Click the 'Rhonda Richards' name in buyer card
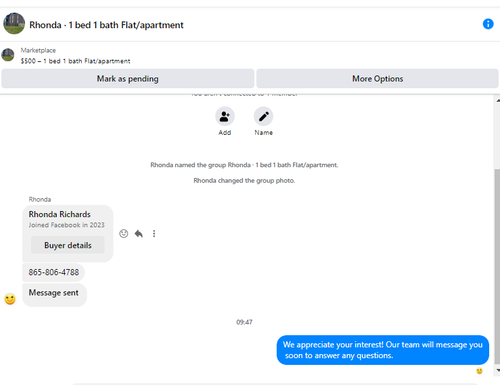The image size is (500, 385). (x=60, y=214)
